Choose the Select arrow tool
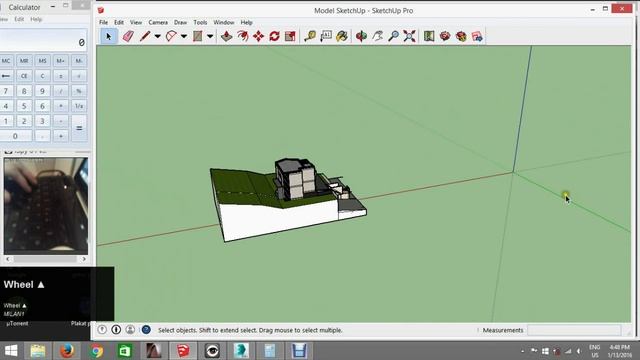Image resolution: width=640 pixels, height=360 pixels. pos(109,36)
